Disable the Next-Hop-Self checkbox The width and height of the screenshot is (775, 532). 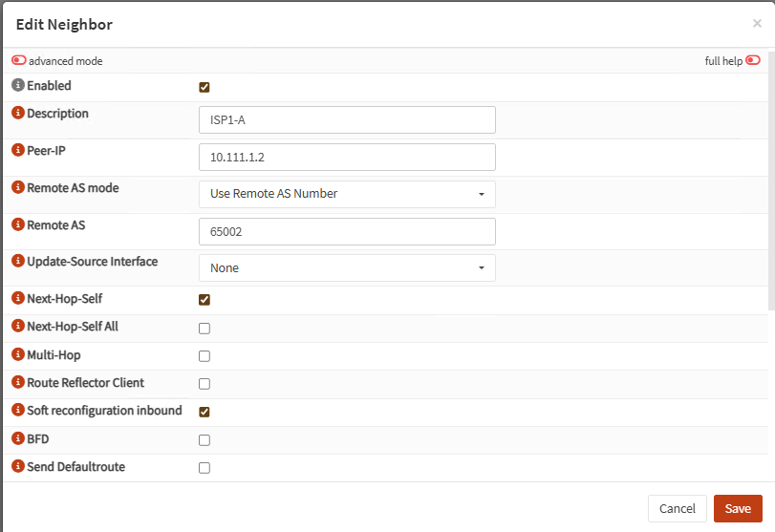pyautogui.click(x=205, y=300)
